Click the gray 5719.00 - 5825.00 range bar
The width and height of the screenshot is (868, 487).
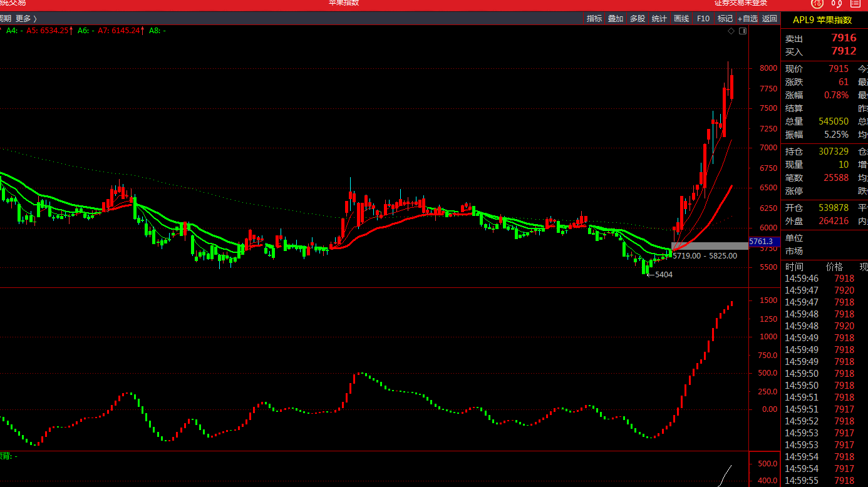(x=710, y=246)
